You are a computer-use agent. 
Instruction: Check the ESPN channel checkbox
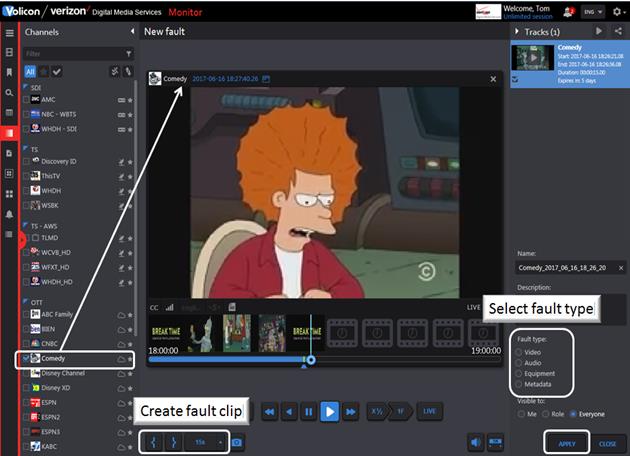(x=26, y=403)
